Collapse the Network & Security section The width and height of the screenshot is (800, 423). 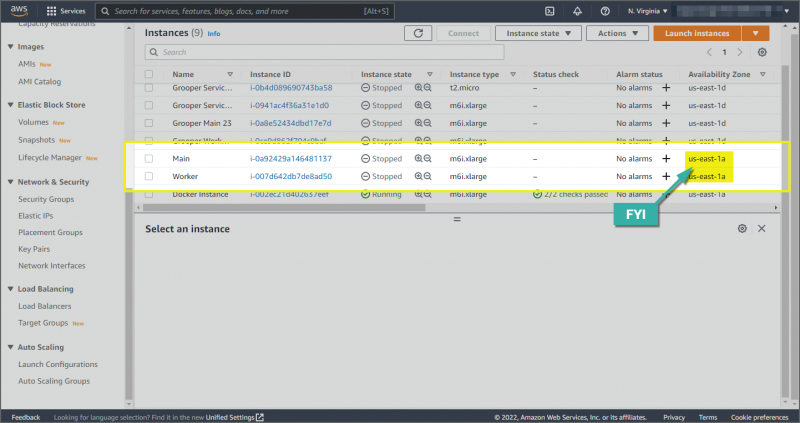[x=10, y=182]
